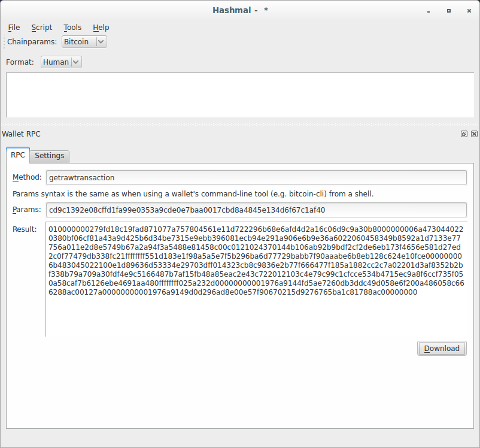Click the float icon on Wallet RPC panel
The image size is (480, 448).
pos(464,134)
